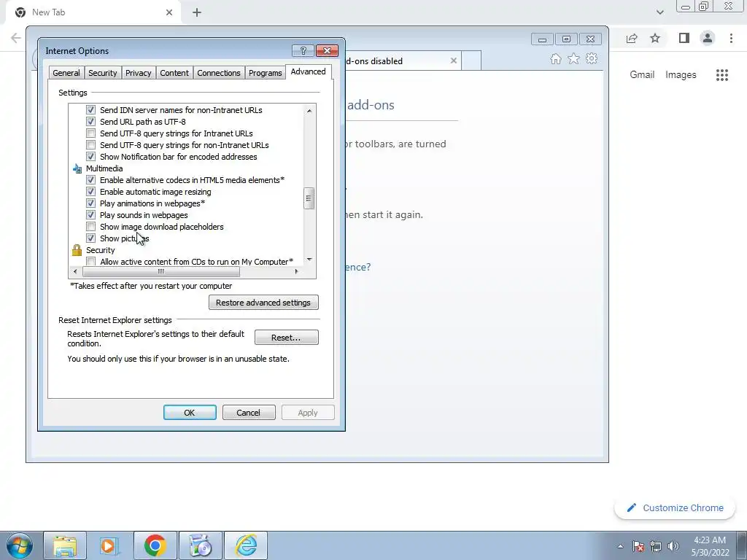Check Send UTF-8 query strings for Intranet URLs
This screenshot has height=560, width=747.
pyautogui.click(x=90, y=133)
